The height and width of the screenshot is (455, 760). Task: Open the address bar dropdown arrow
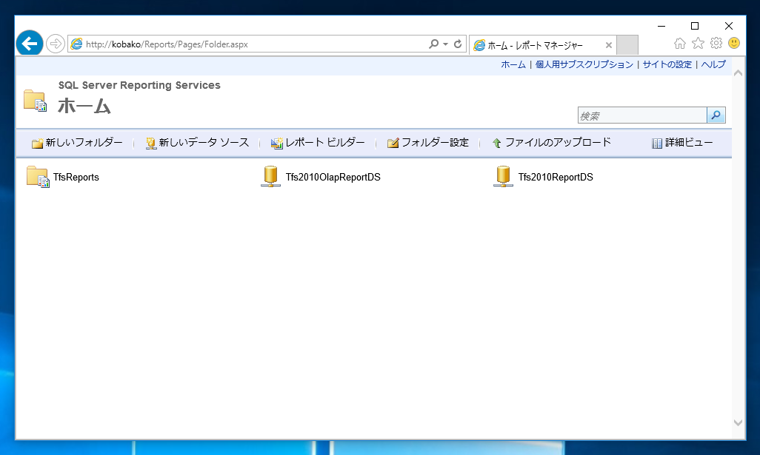point(445,44)
